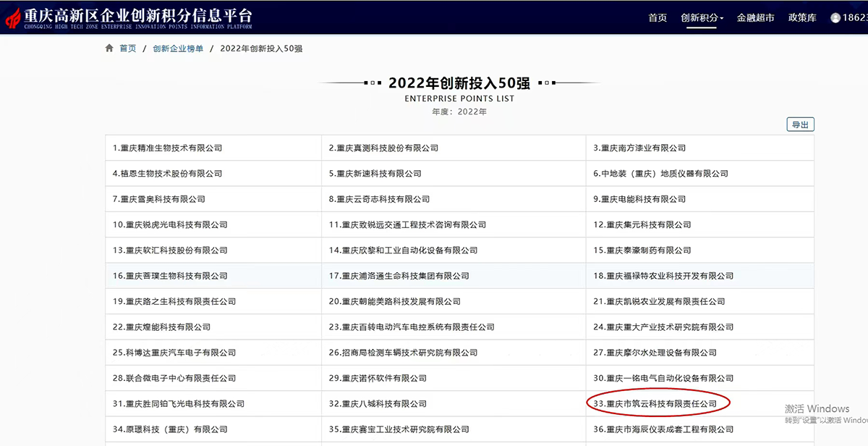
Task: Select '33.重庆市筑云科技有限责任公司'
Action: 655,403
